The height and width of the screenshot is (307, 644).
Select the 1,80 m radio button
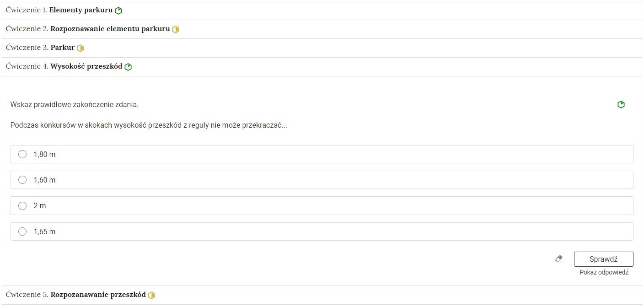pos(22,154)
